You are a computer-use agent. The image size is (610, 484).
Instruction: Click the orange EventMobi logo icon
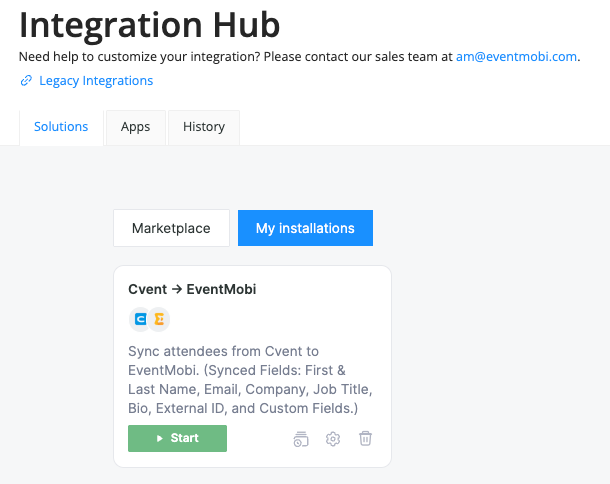[x=158, y=320]
